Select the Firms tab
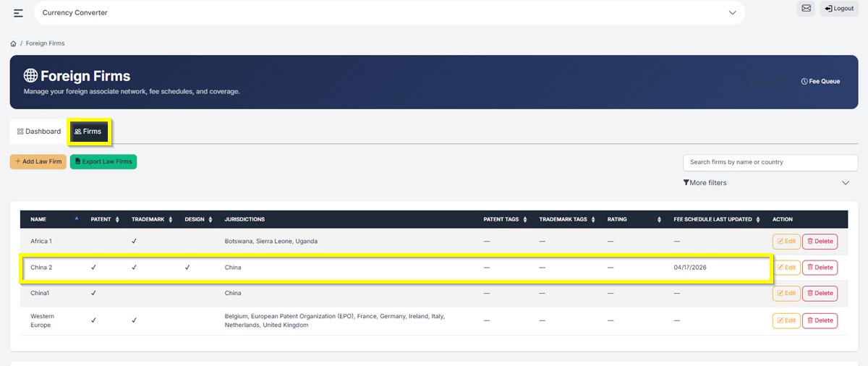This screenshot has width=868, height=366. pos(88,132)
